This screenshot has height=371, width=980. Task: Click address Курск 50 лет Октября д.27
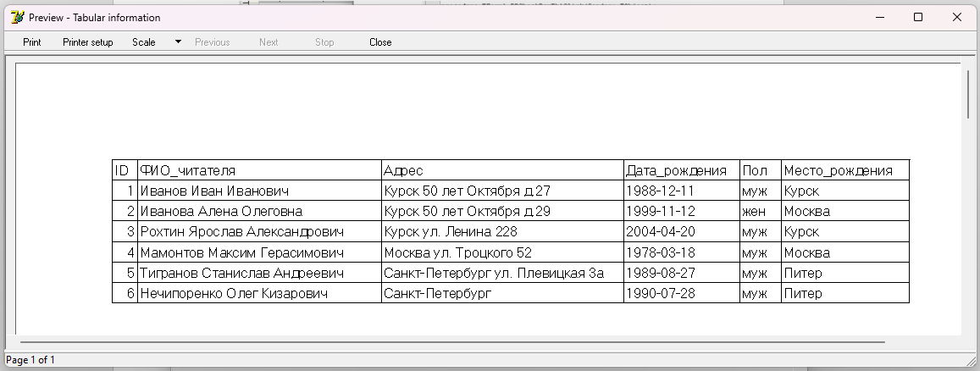[x=502, y=191]
